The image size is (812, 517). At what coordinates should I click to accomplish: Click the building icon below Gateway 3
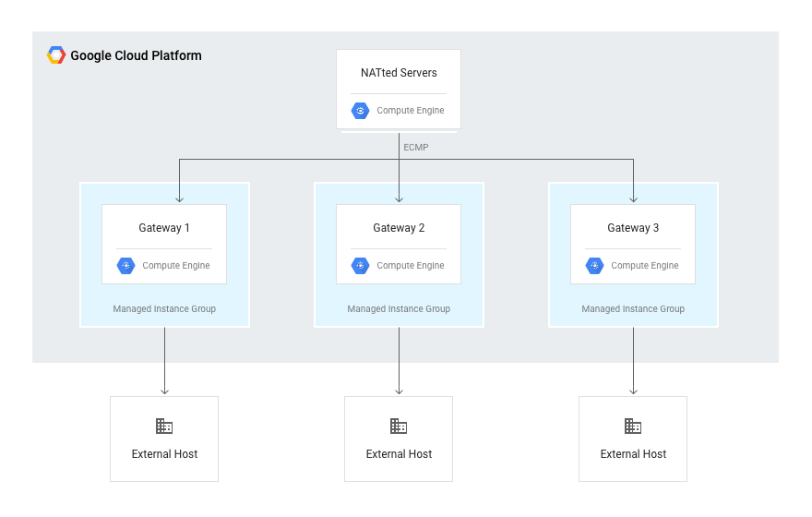(x=633, y=426)
